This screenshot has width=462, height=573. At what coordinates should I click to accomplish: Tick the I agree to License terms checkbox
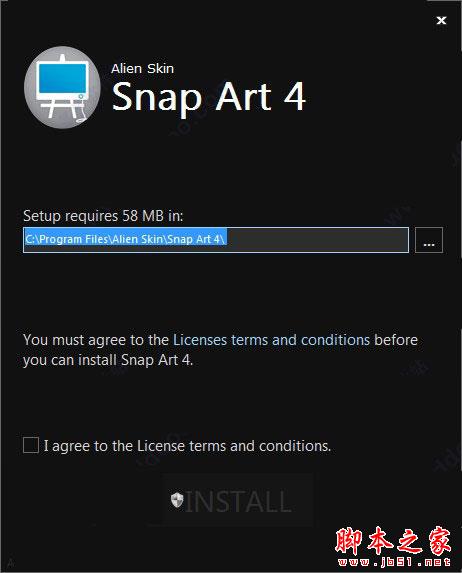point(31,445)
